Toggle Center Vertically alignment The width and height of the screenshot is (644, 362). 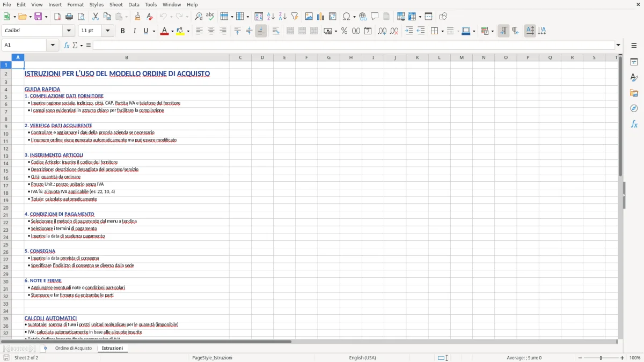click(249, 31)
